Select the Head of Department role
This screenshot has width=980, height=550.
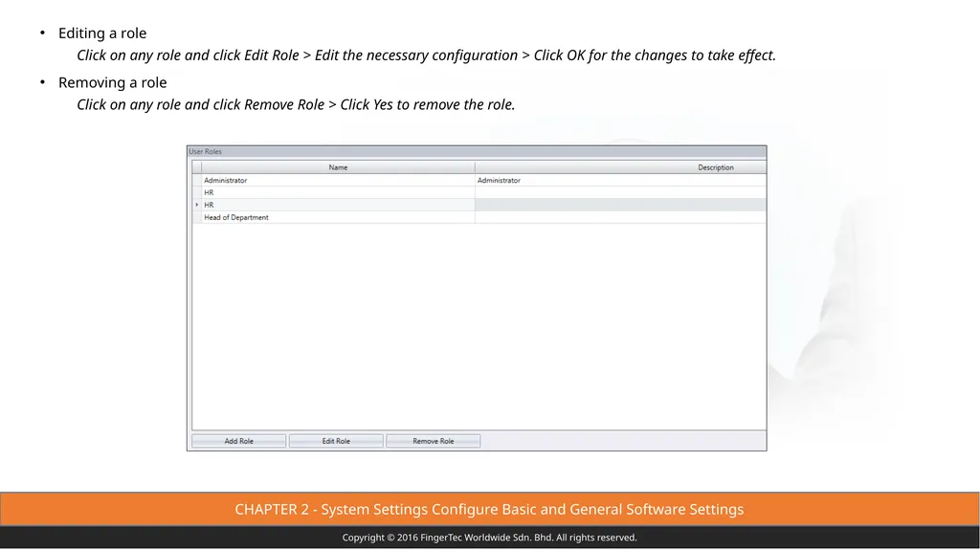click(x=338, y=217)
